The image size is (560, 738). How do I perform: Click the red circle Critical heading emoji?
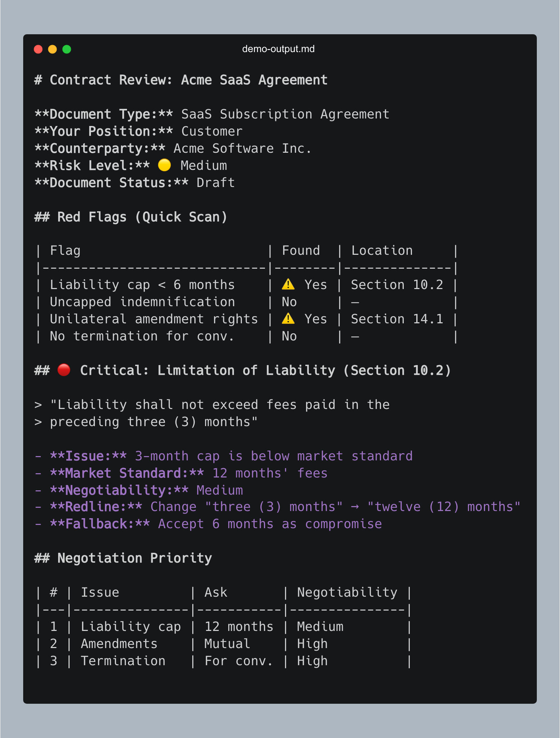pos(64,370)
